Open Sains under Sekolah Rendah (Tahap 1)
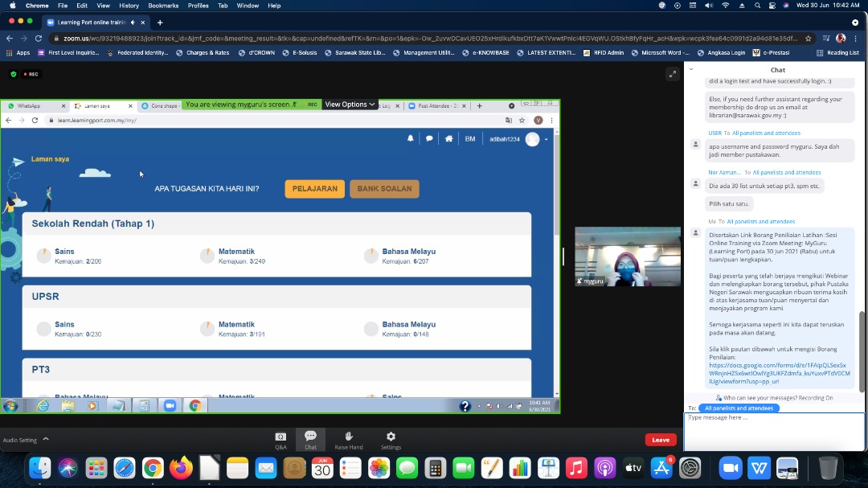868x488 pixels. pyautogui.click(x=64, y=252)
